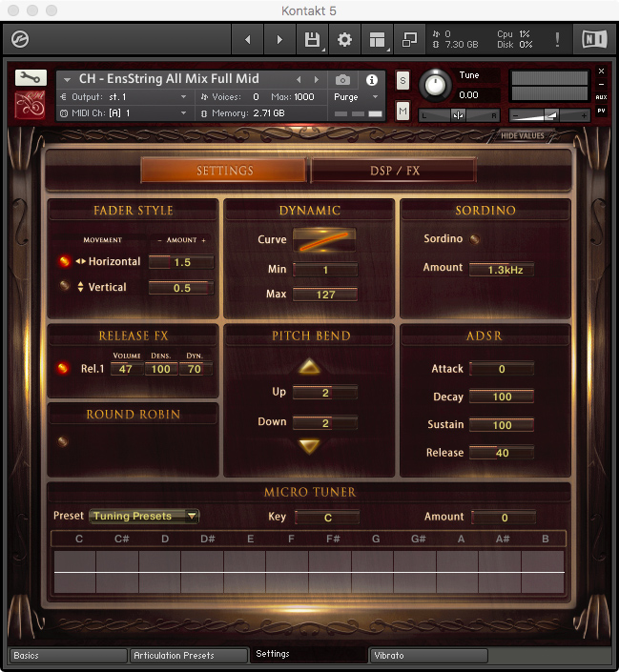This screenshot has width=619, height=672.
Task: Solo the instrument with S button
Action: point(402,80)
